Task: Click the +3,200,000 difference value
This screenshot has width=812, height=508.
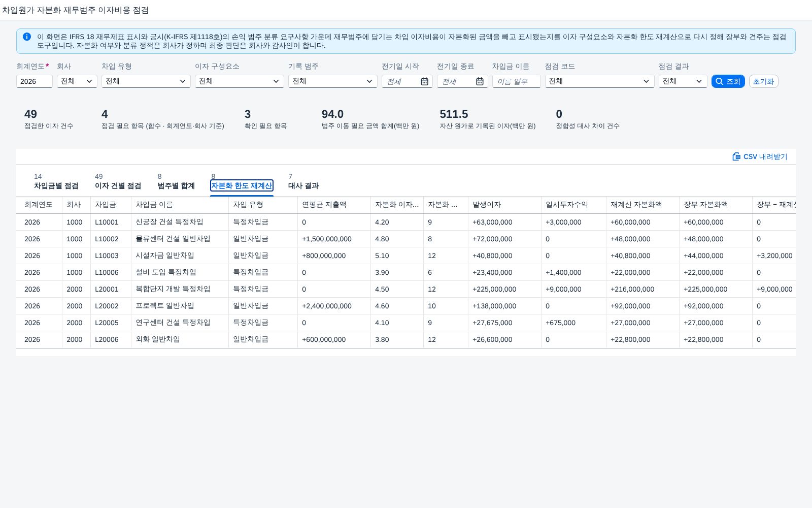Action: [774, 256]
